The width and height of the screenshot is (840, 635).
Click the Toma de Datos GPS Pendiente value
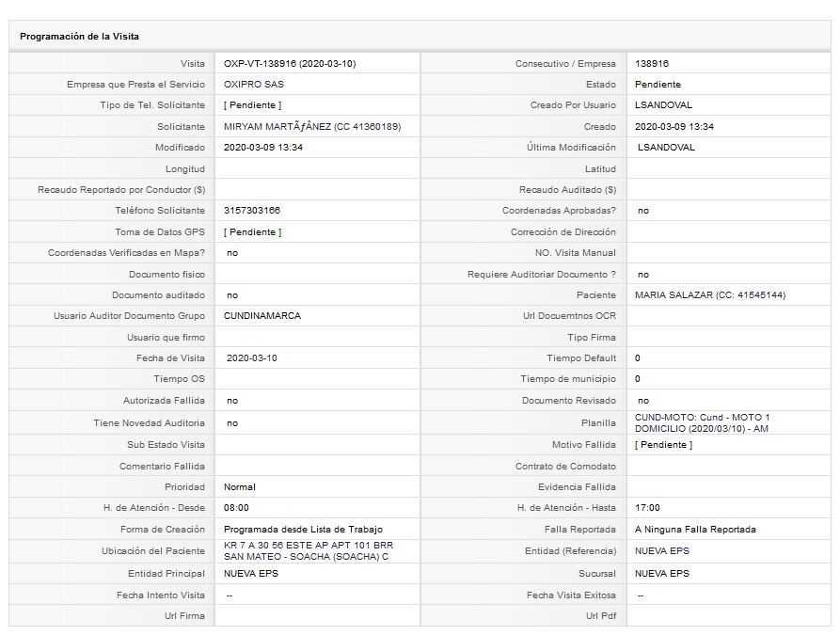[x=252, y=231]
